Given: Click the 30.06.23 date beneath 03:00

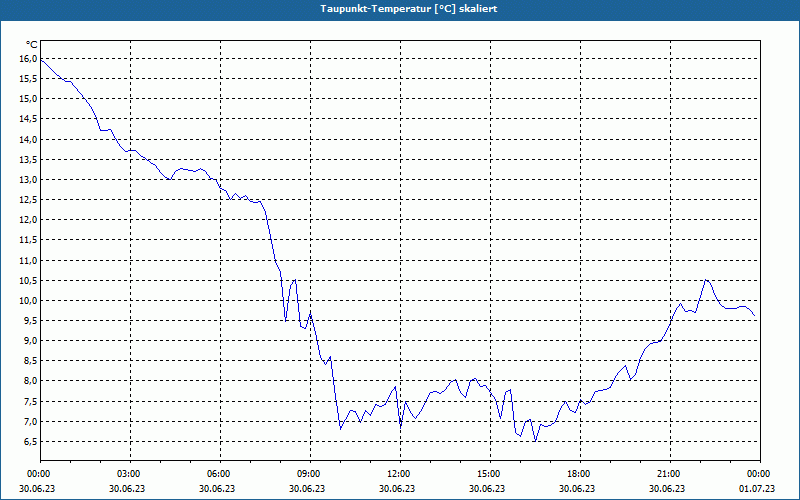Looking at the screenshot, I should click(127, 488).
